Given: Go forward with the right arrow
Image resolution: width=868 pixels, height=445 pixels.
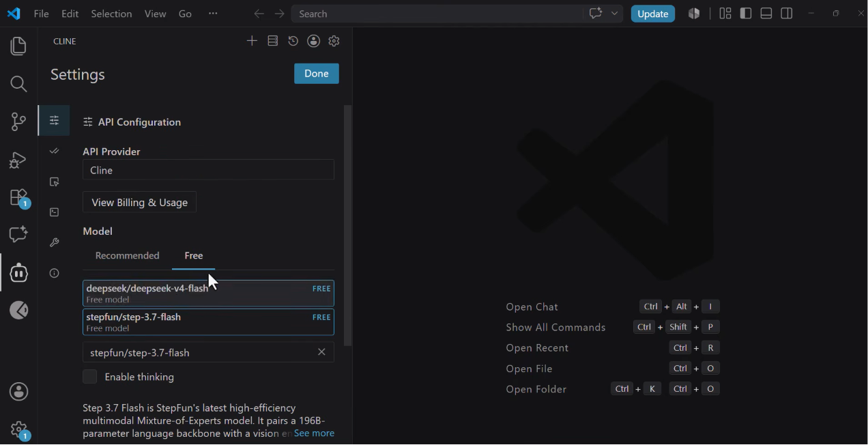Looking at the screenshot, I should click(x=279, y=14).
